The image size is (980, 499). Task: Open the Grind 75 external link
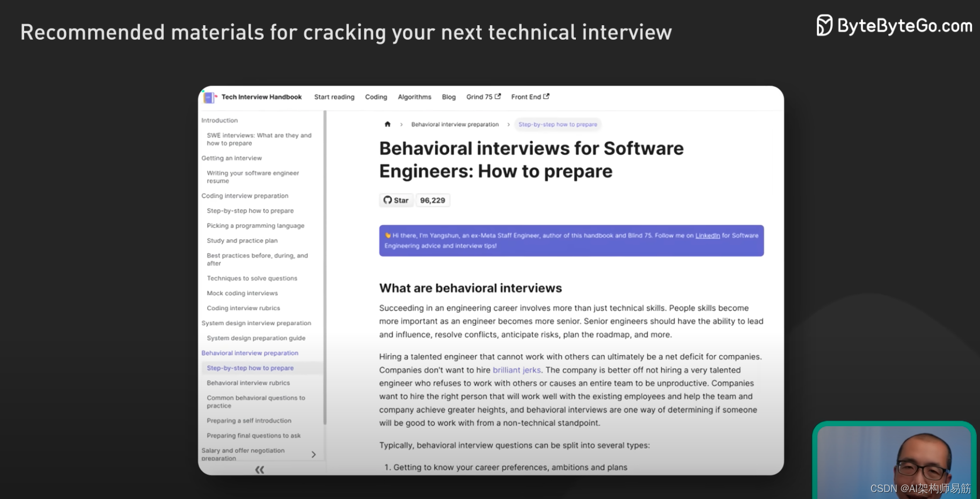click(484, 97)
